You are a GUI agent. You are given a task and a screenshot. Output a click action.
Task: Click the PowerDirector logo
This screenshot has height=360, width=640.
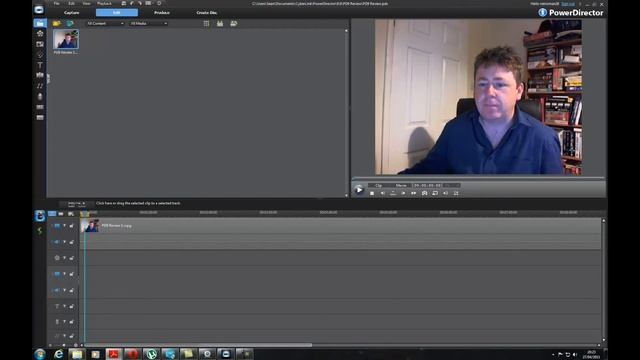(571, 13)
